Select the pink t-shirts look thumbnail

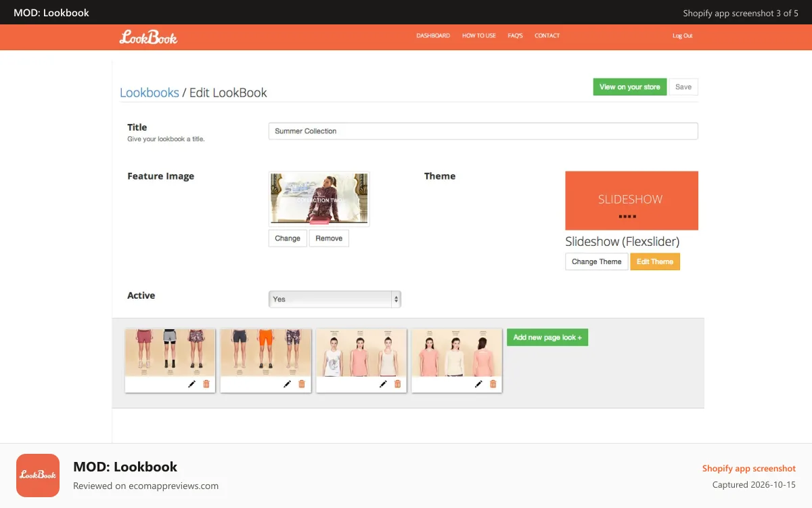click(x=457, y=353)
